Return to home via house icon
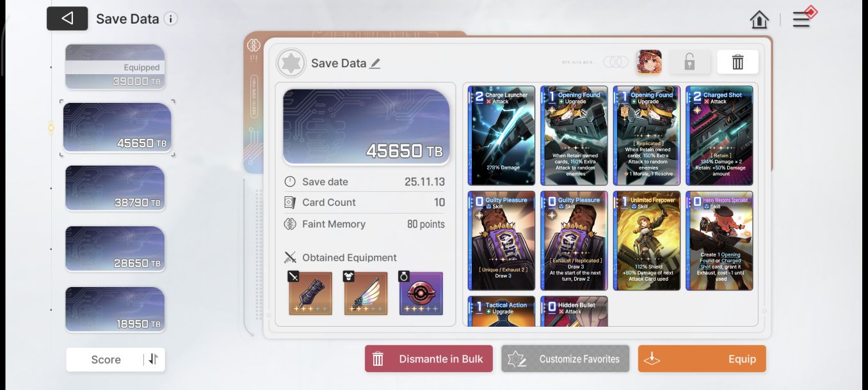The height and width of the screenshot is (390, 868). pos(759,20)
